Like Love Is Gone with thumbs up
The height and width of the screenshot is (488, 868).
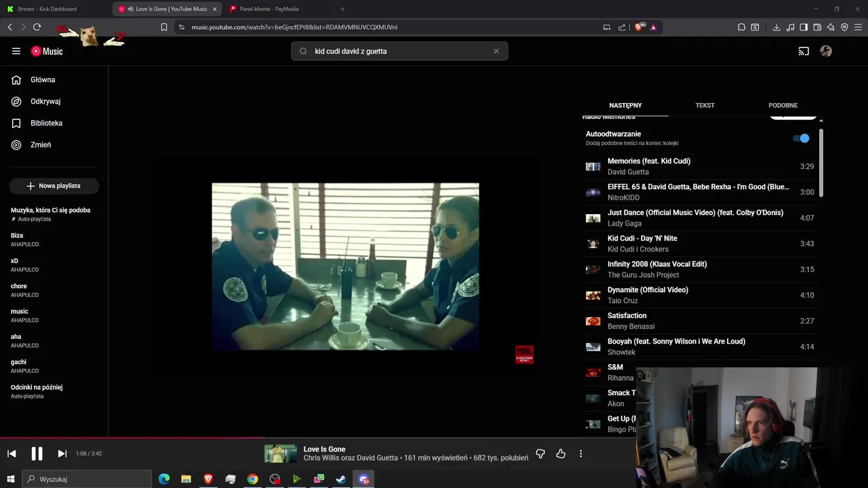pyautogui.click(x=561, y=453)
